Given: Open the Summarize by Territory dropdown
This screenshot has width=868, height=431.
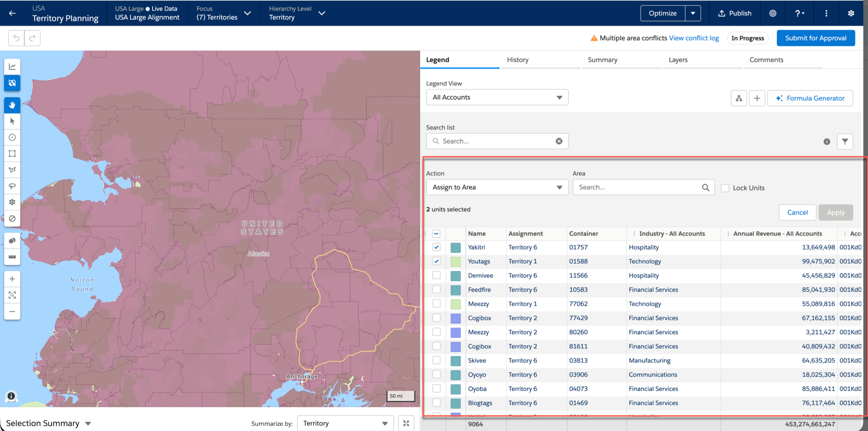Looking at the screenshot, I should click(x=345, y=423).
